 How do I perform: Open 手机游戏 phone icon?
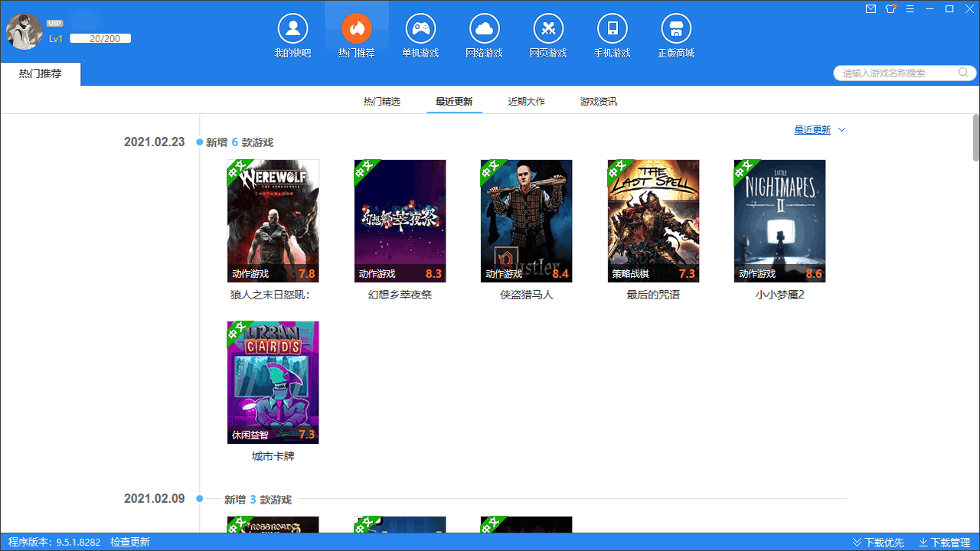click(x=612, y=29)
